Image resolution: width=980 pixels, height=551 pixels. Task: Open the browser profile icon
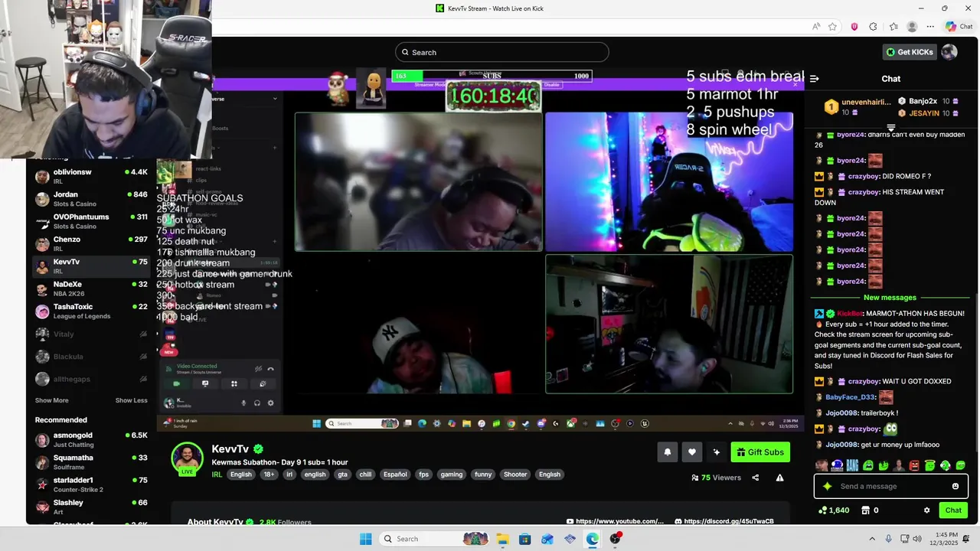click(x=912, y=27)
